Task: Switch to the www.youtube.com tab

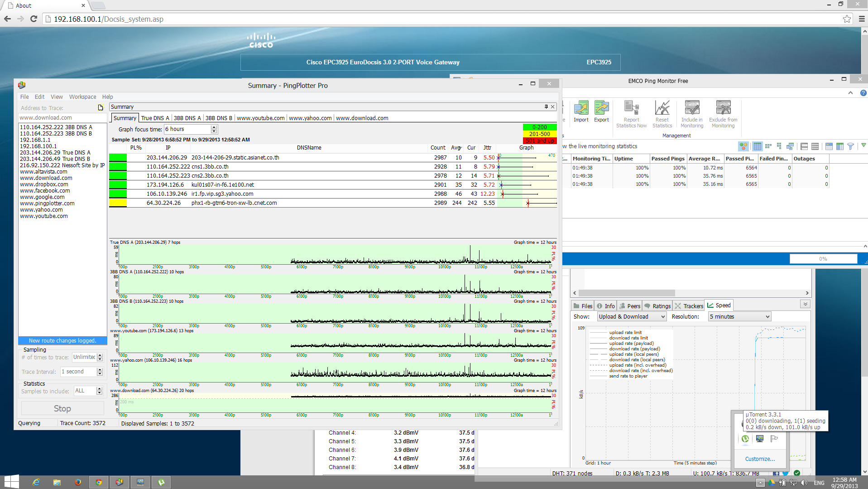Action: [x=260, y=118]
